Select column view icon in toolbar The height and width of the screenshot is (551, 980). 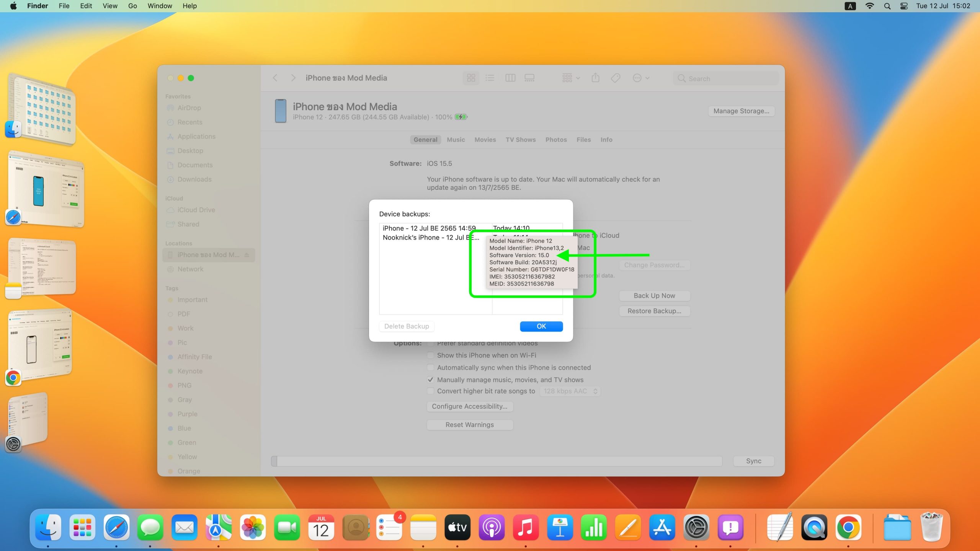(x=510, y=78)
